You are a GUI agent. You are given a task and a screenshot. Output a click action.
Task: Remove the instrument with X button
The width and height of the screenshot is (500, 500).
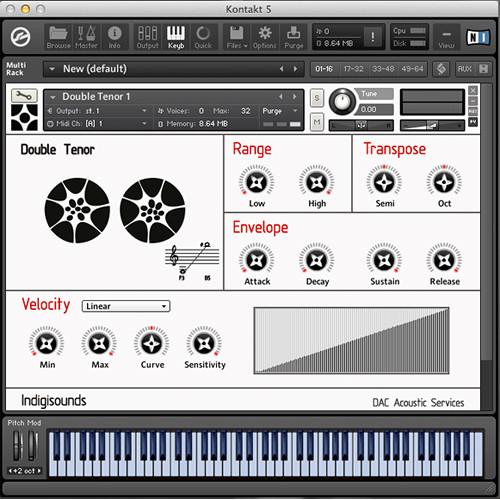coord(473,90)
